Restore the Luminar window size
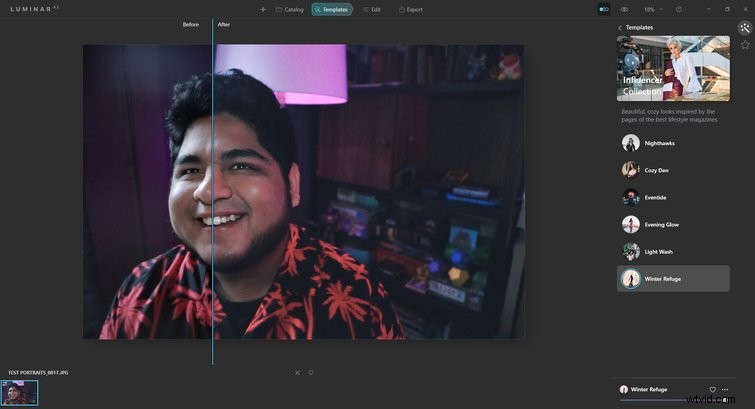The width and height of the screenshot is (755, 409). point(727,9)
